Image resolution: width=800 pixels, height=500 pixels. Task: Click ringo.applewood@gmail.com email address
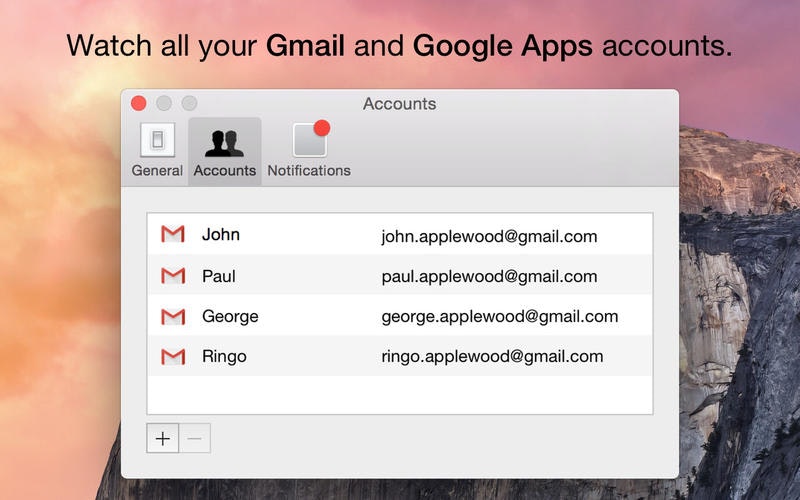492,356
